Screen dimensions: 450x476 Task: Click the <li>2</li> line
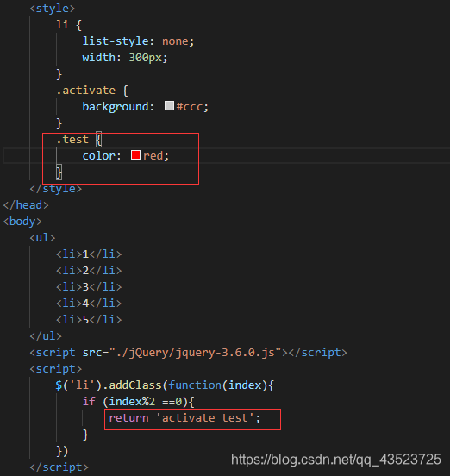(89, 271)
